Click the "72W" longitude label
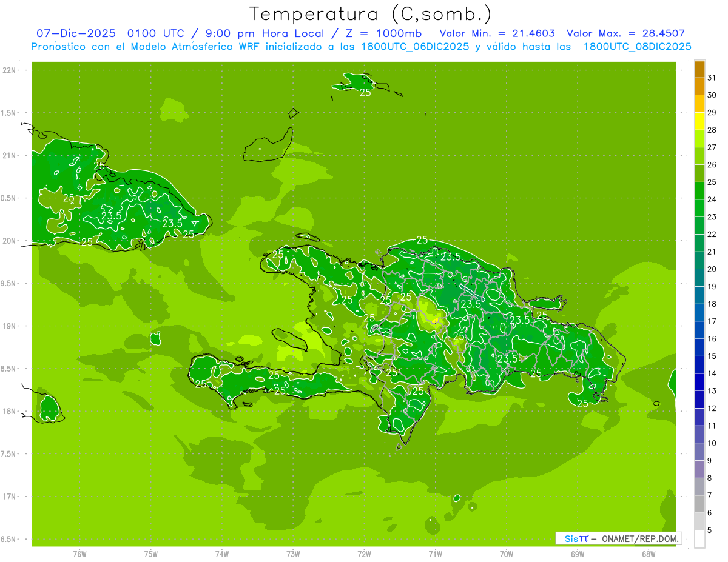 pyautogui.click(x=364, y=554)
